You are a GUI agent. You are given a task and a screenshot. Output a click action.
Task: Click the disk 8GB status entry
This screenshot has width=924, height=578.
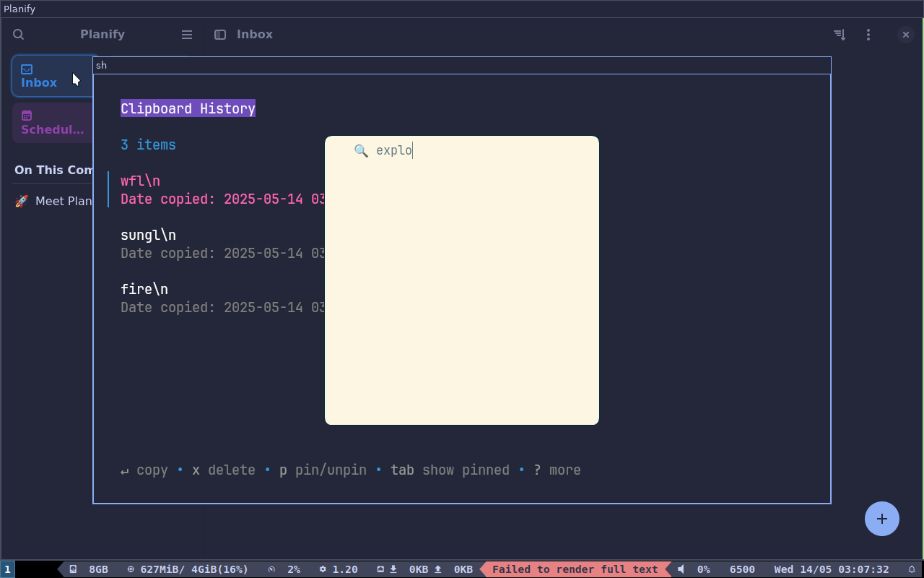point(89,569)
